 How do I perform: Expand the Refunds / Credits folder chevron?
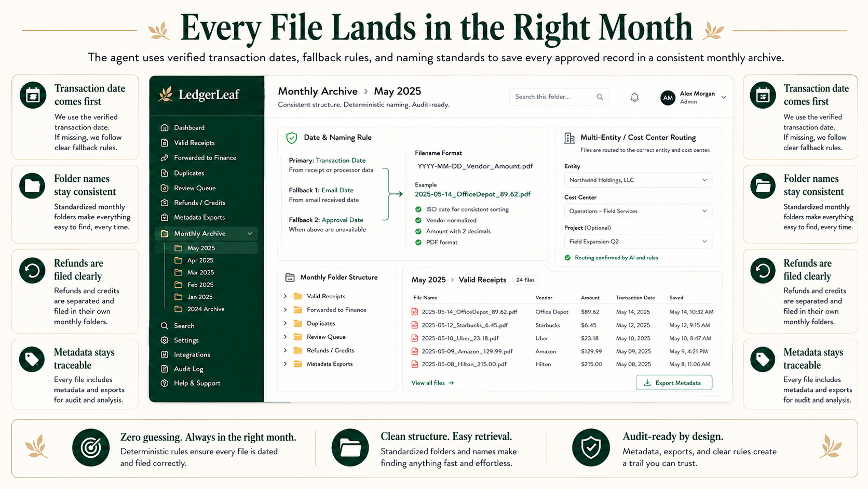(286, 350)
